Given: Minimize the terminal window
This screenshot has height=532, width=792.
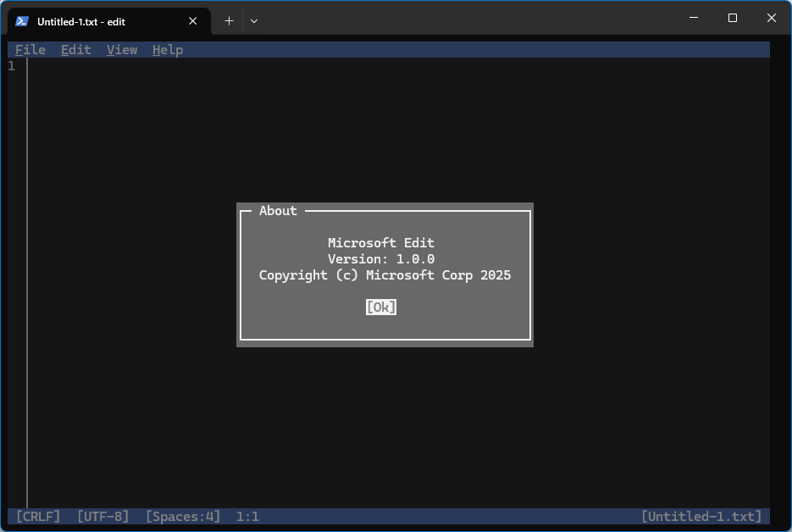Looking at the screenshot, I should click(x=694, y=18).
